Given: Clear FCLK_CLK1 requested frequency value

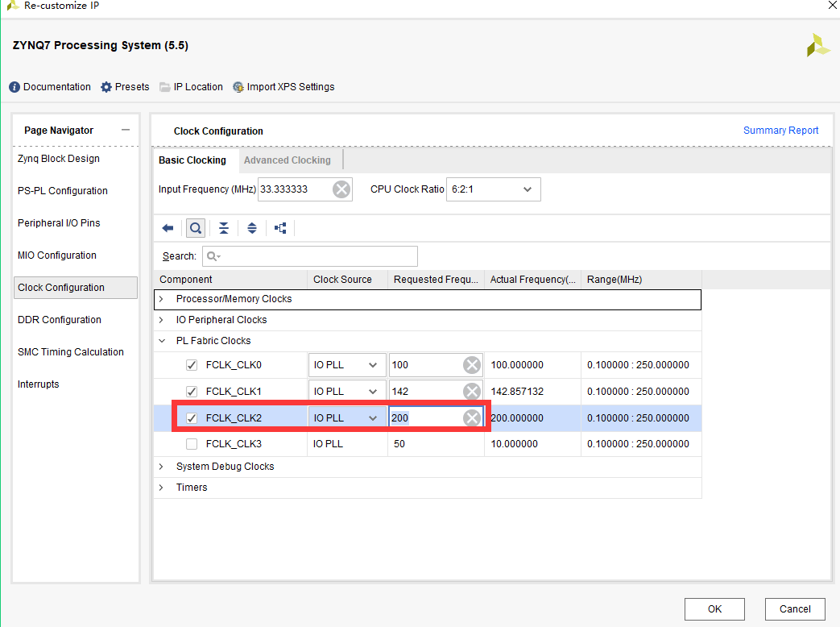Looking at the screenshot, I should [471, 391].
